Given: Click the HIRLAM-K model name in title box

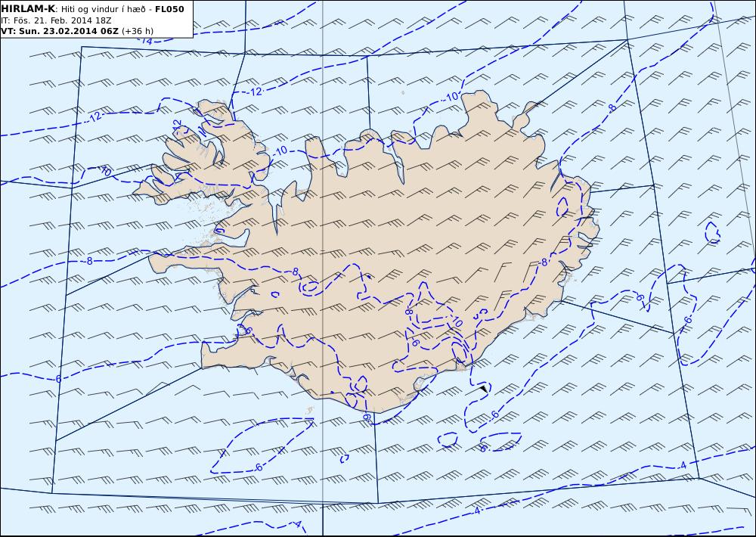Looking at the screenshot, I should [28, 9].
